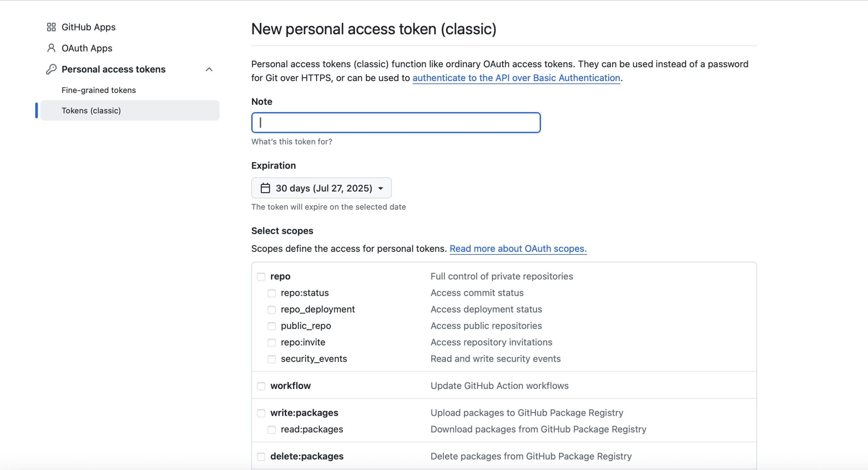Open the authenticate to the API link
The height and width of the screenshot is (470, 868).
click(x=516, y=78)
